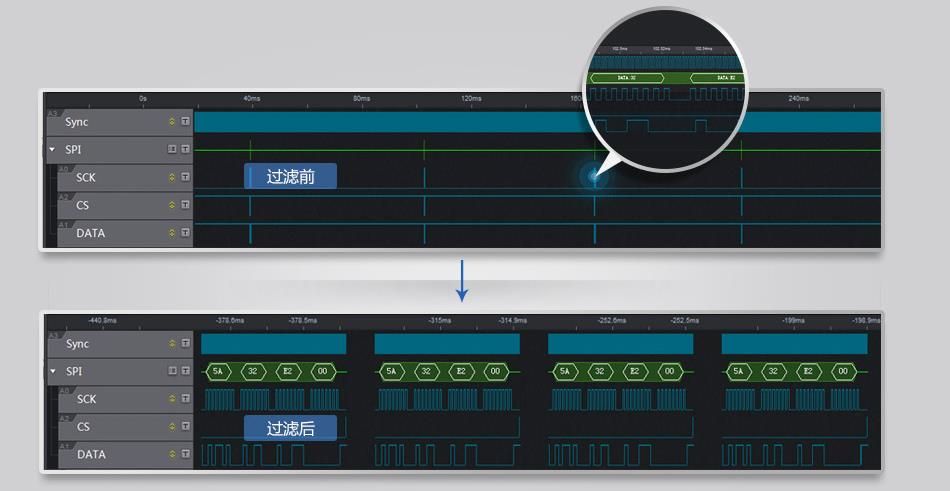Collapse the SPI group in the top panel
This screenshot has height=491, width=950.
click(52, 149)
